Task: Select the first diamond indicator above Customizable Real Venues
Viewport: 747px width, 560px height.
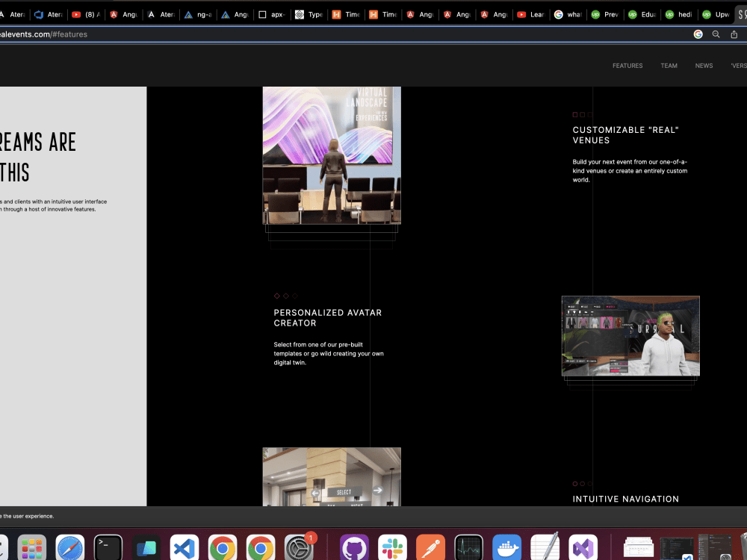Action: click(x=574, y=114)
